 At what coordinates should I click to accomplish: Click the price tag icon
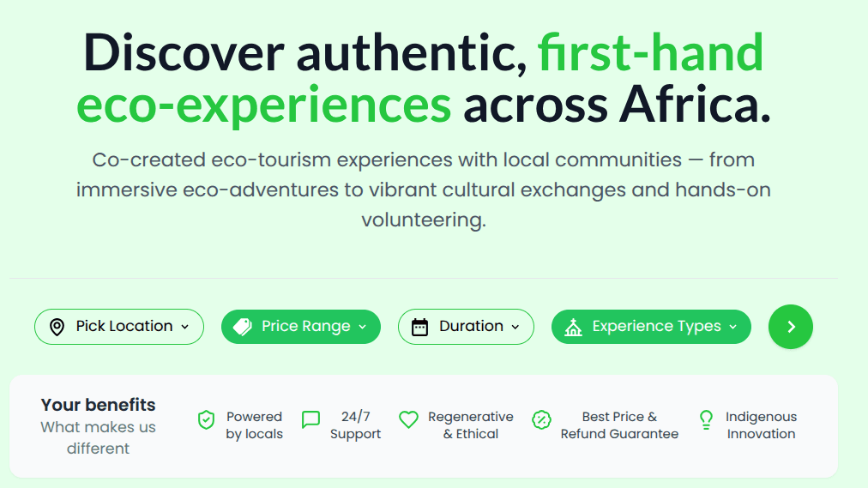pyautogui.click(x=243, y=327)
